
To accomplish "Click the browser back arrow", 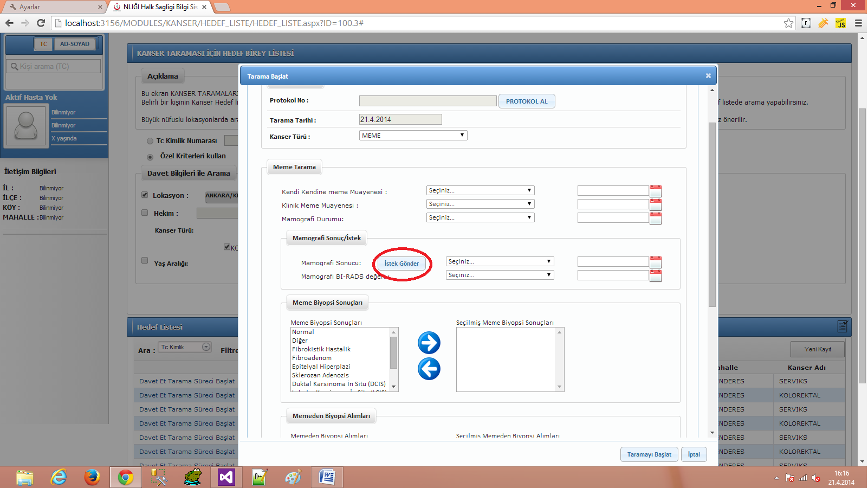I will [9, 23].
